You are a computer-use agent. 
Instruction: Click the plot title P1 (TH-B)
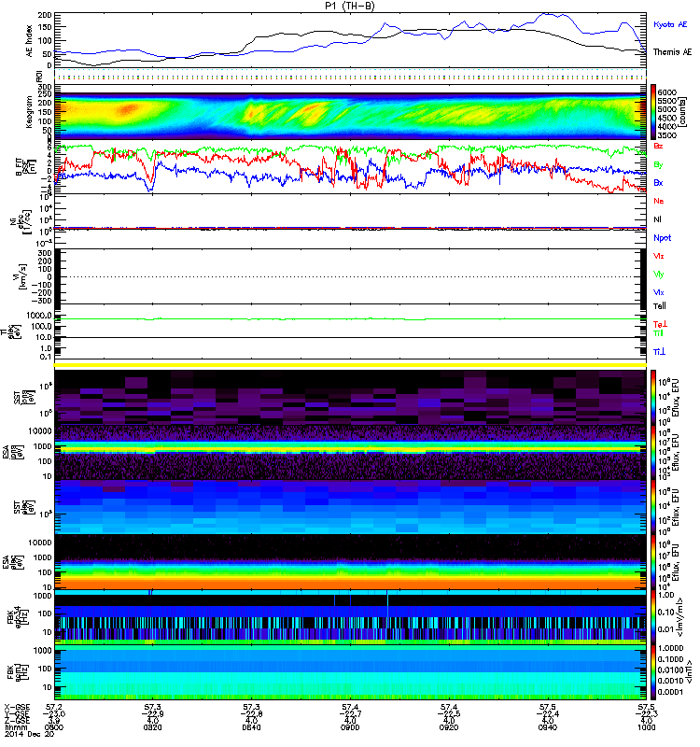point(349,6)
